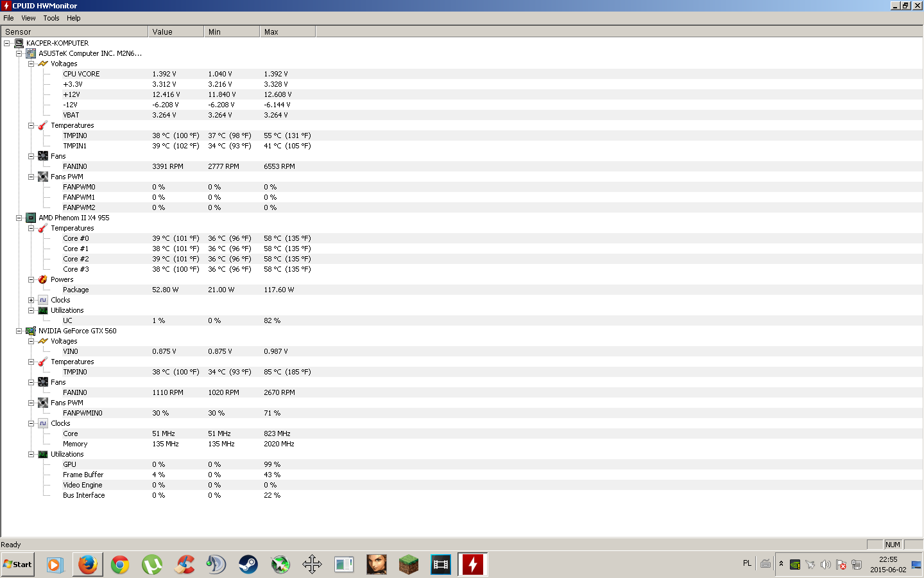Open Minecraft from the taskbar

(x=409, y=565)
